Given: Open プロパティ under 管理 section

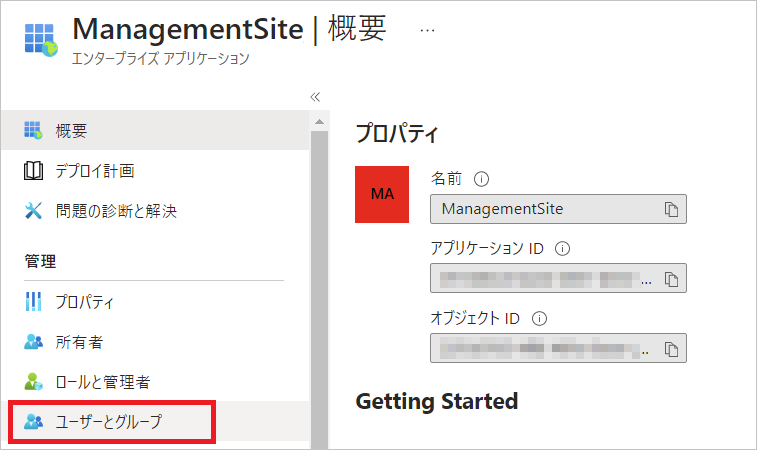Looking at the screenshot, I should click(155, 302).
